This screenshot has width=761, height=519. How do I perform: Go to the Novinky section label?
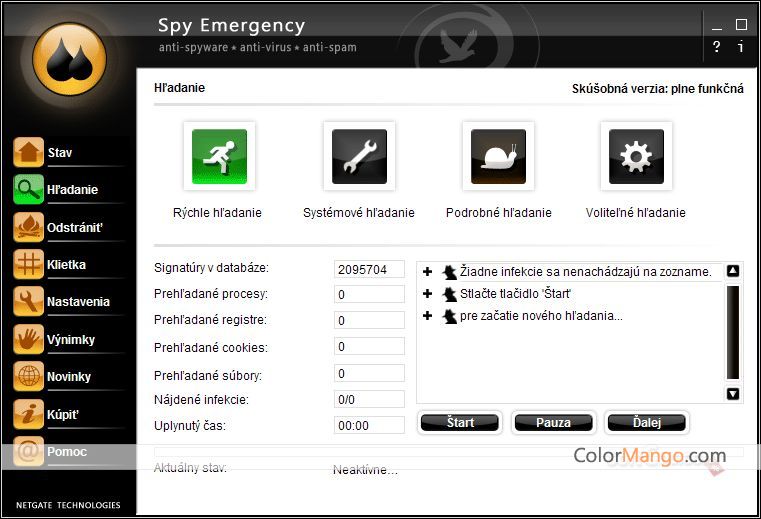click(x=69, y=377)
